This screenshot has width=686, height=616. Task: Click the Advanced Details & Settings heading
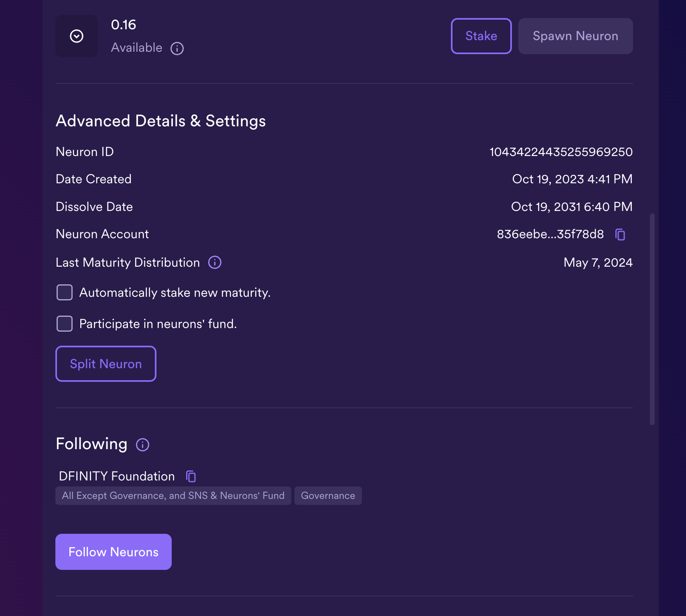[x=160, y=121]
